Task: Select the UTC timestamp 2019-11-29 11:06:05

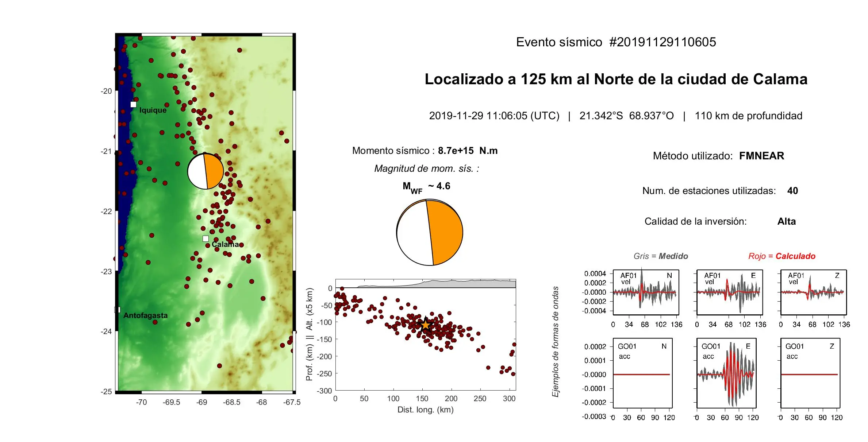Action: [x=494, y=116]
